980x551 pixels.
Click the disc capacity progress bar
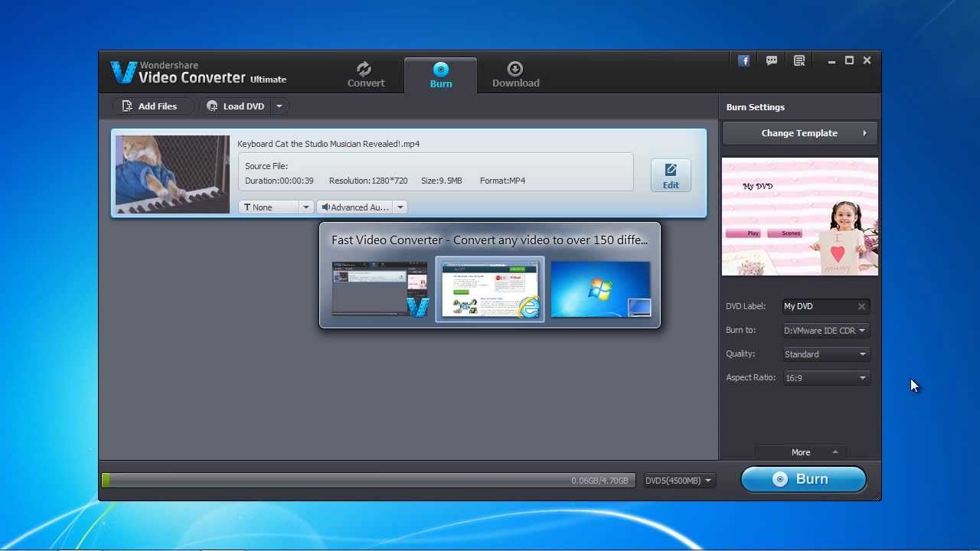368,481
